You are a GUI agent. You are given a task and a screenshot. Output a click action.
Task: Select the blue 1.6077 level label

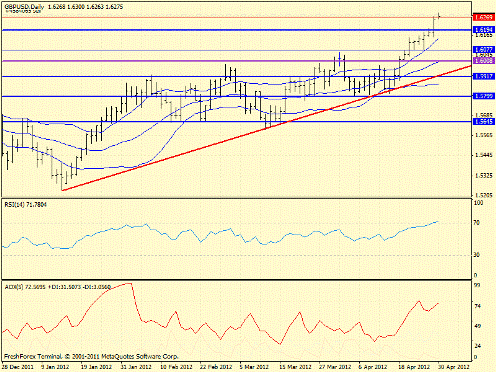[x=484, y=50]
